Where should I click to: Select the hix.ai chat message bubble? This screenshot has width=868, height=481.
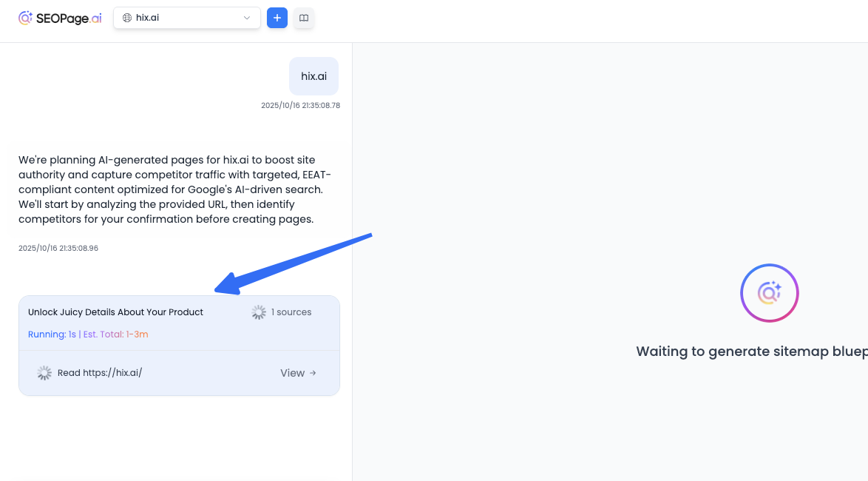pos(313,75)
